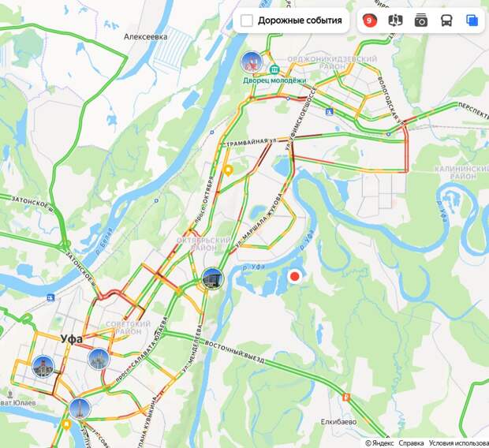The height and width of the screenshot is (448, 489).
Task: Enable the Дорожные события checkbox
Action: (247, 21)
